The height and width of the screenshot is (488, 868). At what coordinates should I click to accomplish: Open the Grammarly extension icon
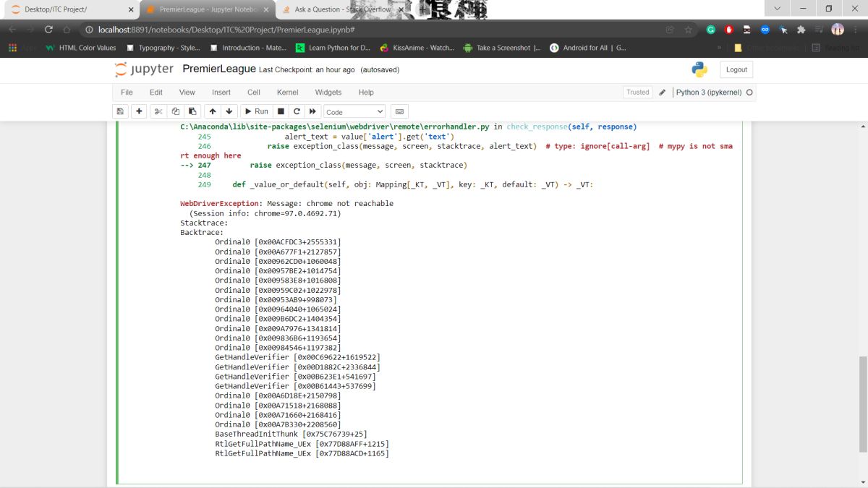(x=711, y=30)
